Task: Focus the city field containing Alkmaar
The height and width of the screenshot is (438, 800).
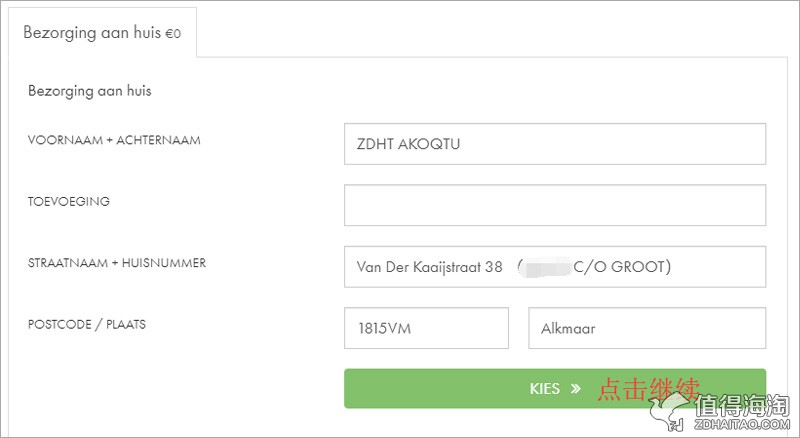Action: 647,328
